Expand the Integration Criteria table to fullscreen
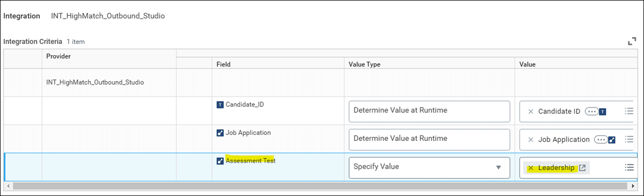Screen dimensions: 644x196 (x=632, y=41)
